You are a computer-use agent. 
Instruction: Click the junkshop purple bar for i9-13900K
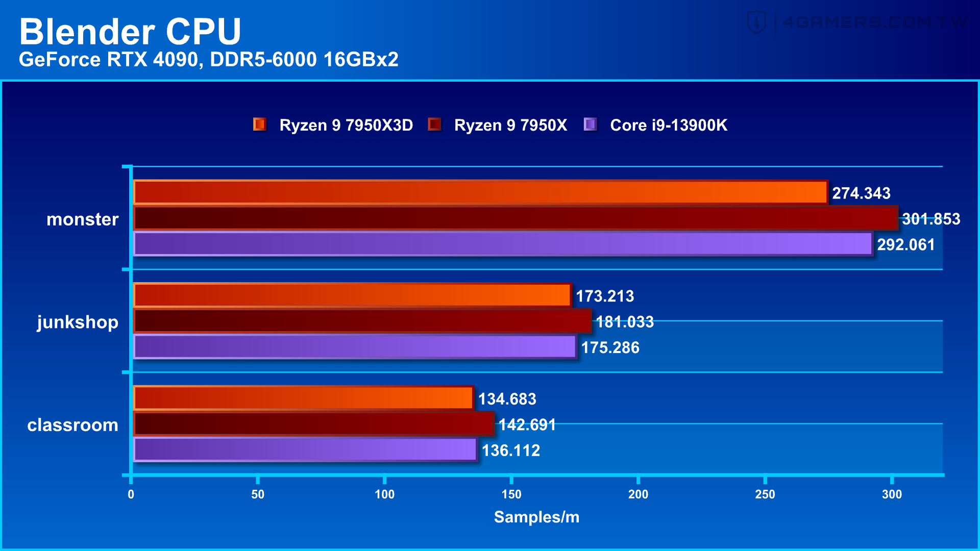coord(355,347)
